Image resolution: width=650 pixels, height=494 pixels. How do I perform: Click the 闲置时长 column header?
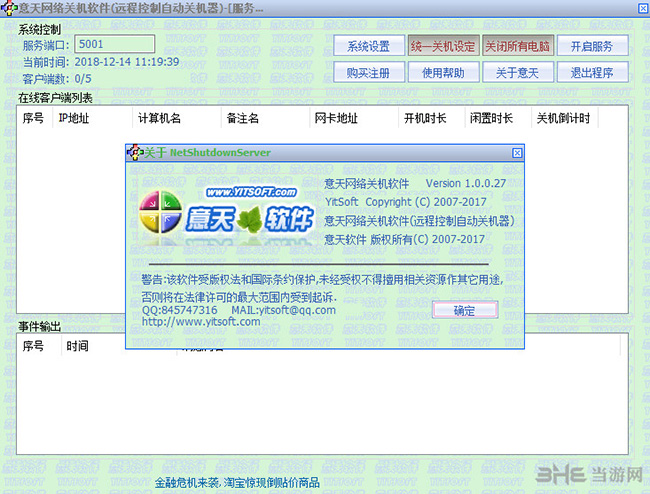click(498, 119)
